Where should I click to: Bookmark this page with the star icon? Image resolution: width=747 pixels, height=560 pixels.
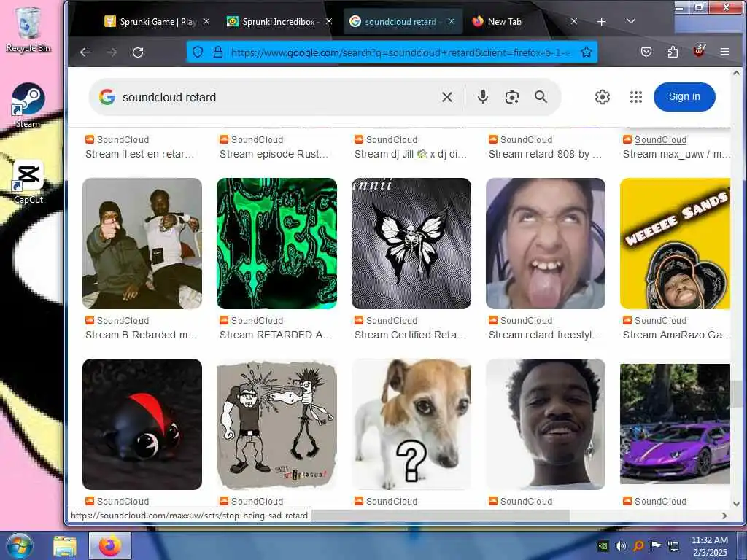(x=587, y=52)
